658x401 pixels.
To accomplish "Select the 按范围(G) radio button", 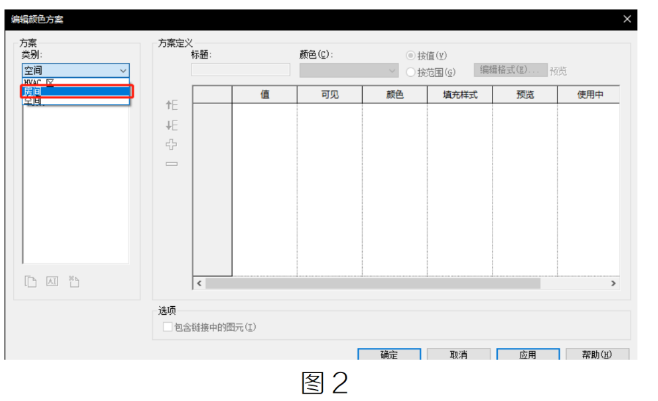I will 410,72.
